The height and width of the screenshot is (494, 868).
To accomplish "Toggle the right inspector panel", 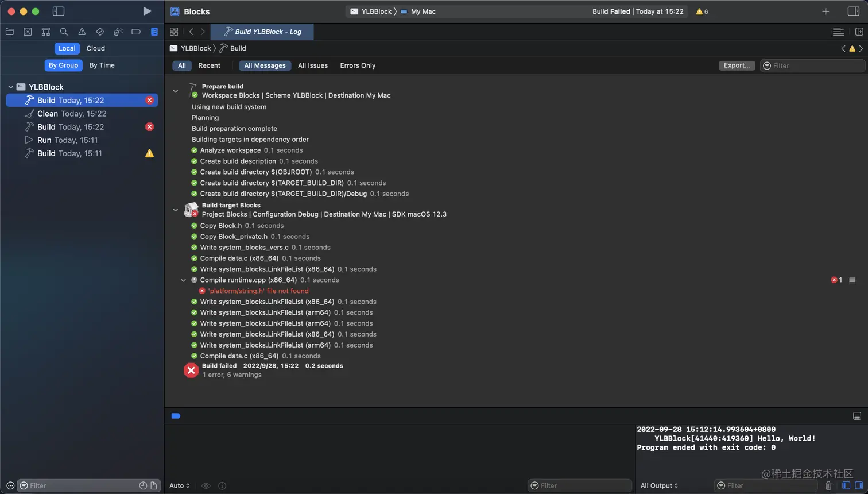I will 854,11.
